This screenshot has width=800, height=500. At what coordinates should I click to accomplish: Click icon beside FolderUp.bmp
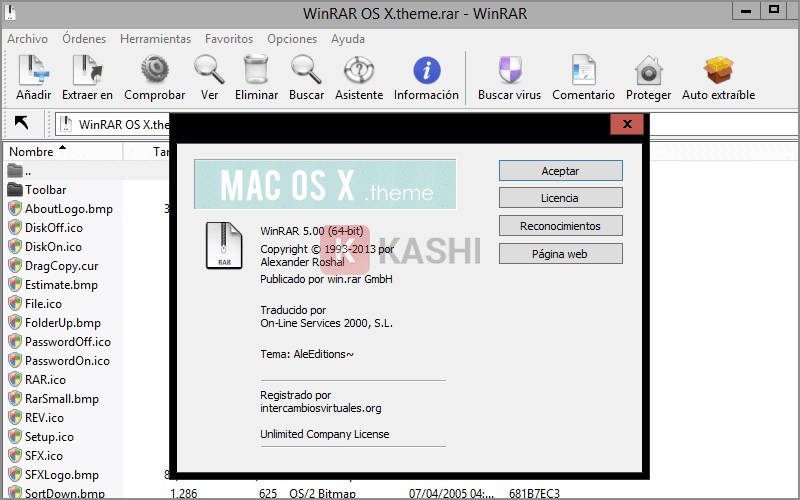click(x=15, y=322)
